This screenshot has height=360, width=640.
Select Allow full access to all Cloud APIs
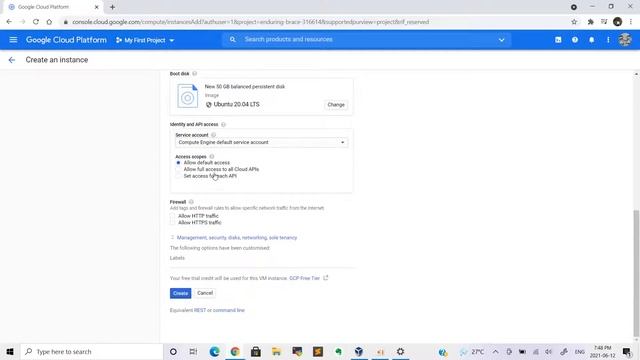click(178, 169)
